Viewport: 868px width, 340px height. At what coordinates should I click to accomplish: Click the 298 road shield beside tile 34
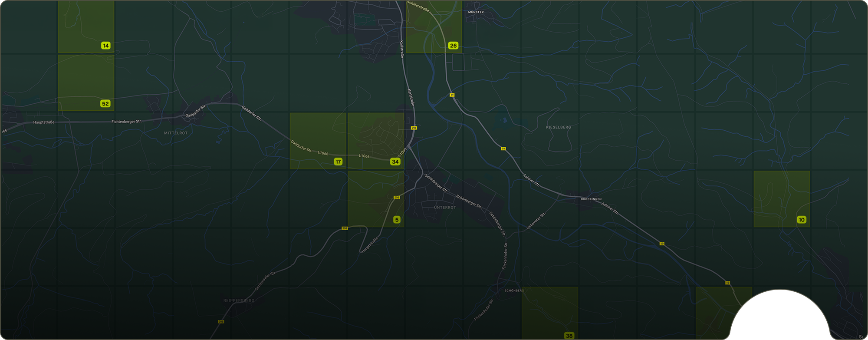click(414, 128)
